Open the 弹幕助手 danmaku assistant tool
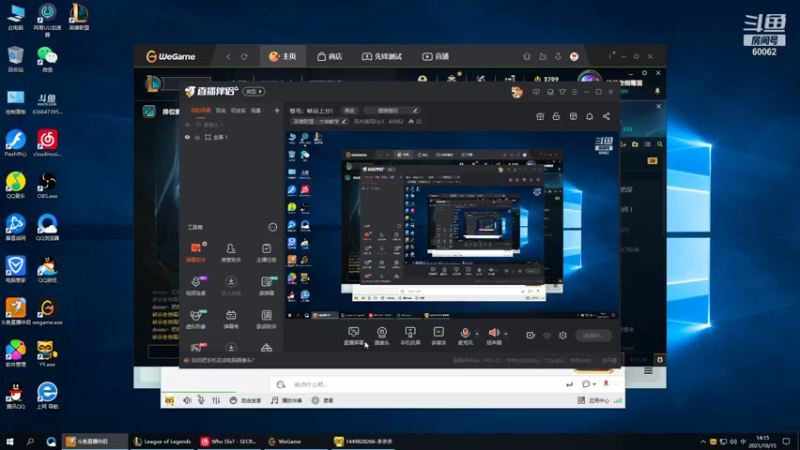This screenshot has width=800, height=450. click(x=196, y=253)
